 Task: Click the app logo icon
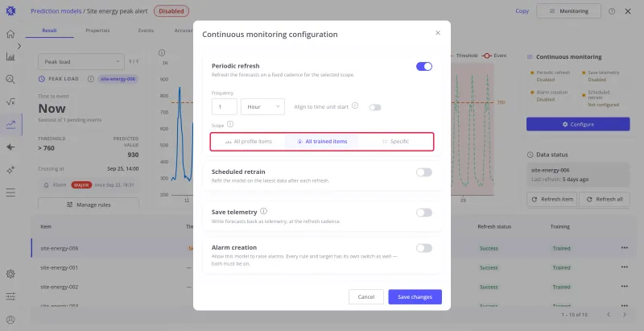point(11,11)
